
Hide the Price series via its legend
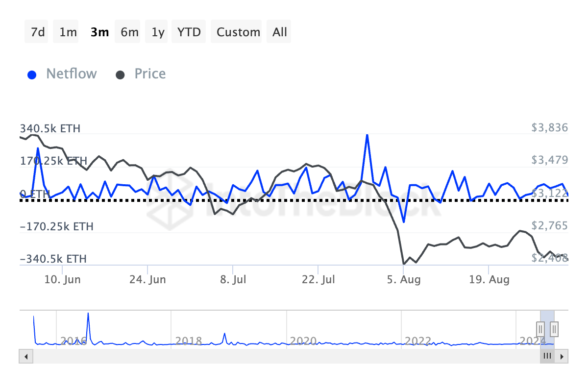click(x=149, y=73)
